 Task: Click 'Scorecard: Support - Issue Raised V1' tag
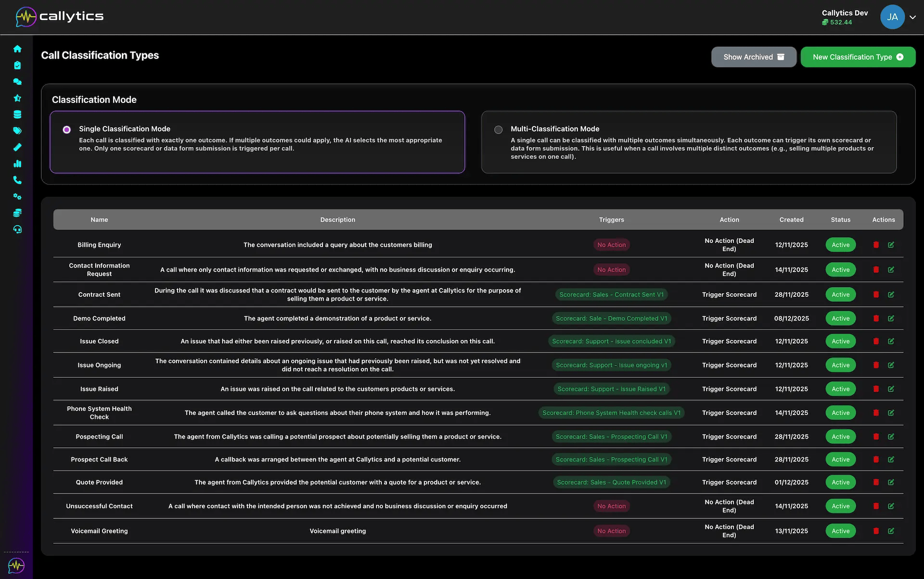[x=611, y=389]
